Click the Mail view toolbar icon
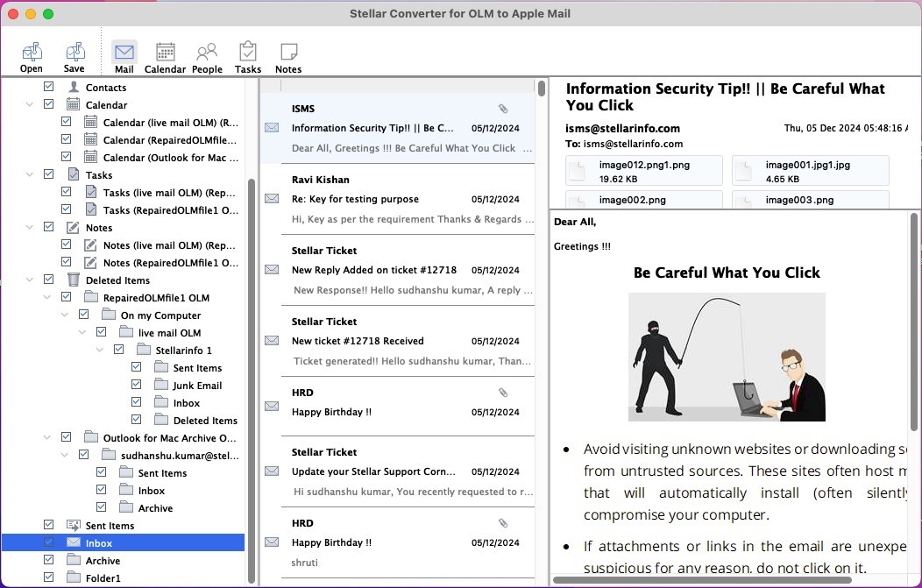 click(x=124, y=56)
